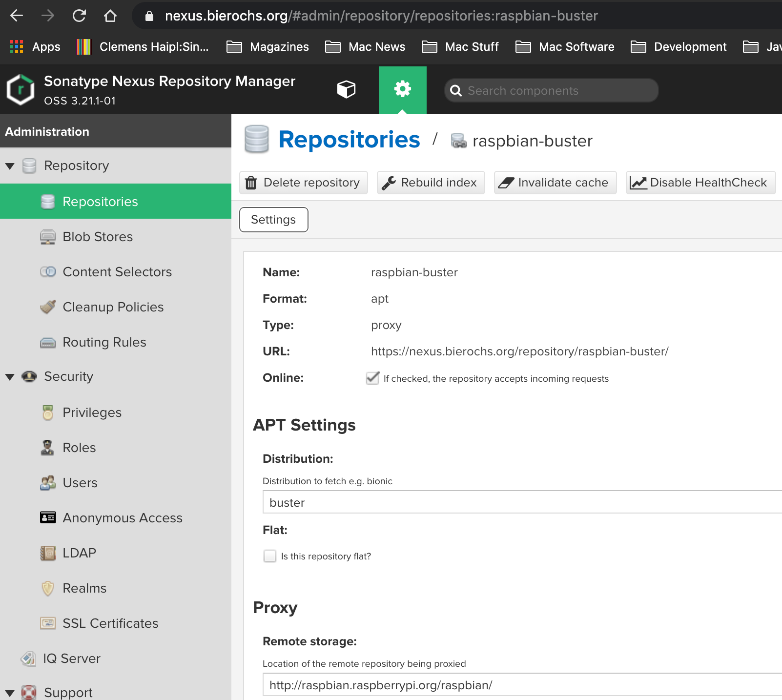Reload the page

pyautogui.click(x=79, y=16)
